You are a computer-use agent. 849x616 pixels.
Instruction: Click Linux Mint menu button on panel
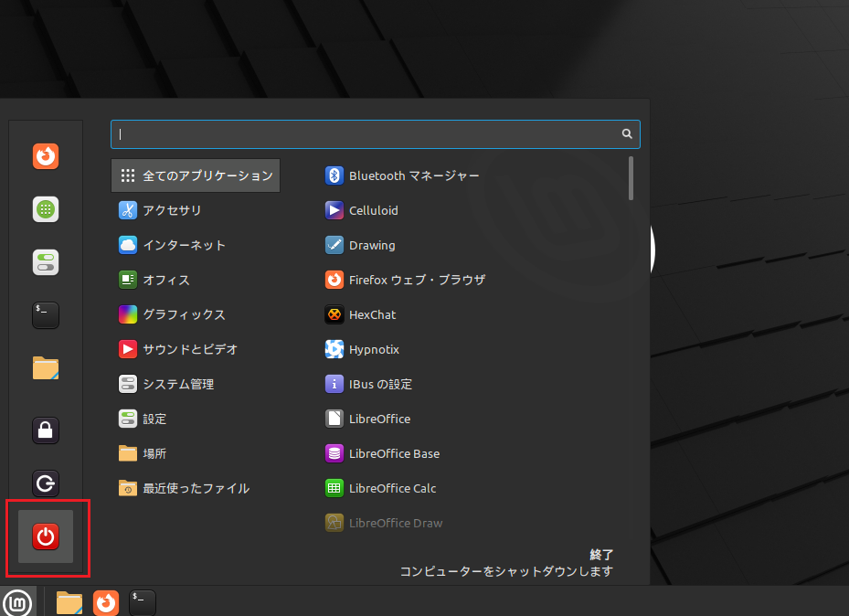coord(17,602)
